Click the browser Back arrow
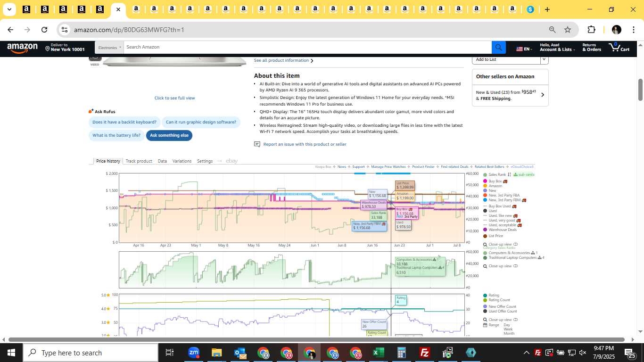 [10, 30]
